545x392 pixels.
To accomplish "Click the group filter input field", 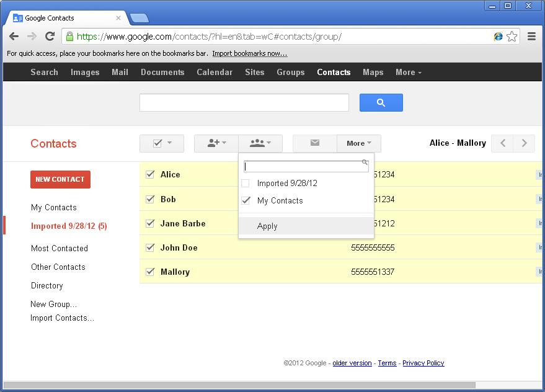I will point(304,166).
